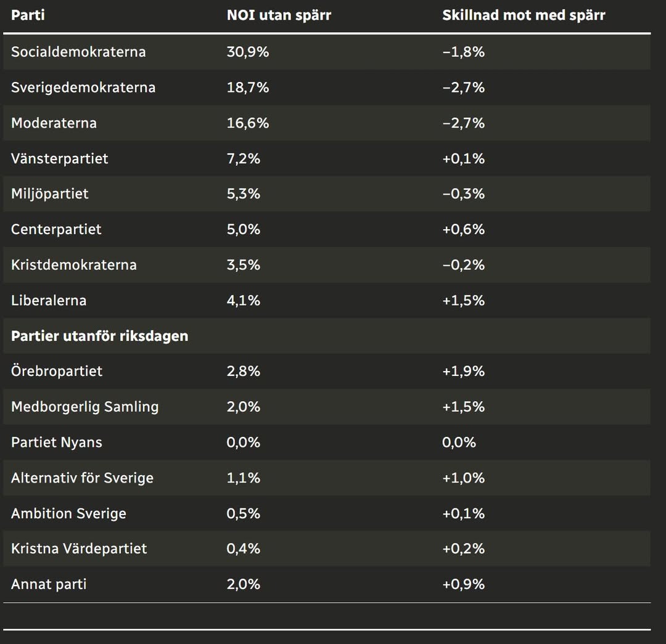Click the Partiet Nyans row label
Screen dimensions: 666x644
pyautogui.click(x=57, y=442)
